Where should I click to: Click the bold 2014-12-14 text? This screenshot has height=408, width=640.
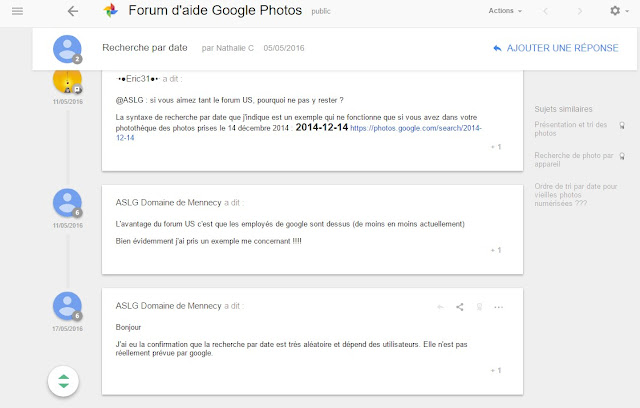tap(322, 127)
